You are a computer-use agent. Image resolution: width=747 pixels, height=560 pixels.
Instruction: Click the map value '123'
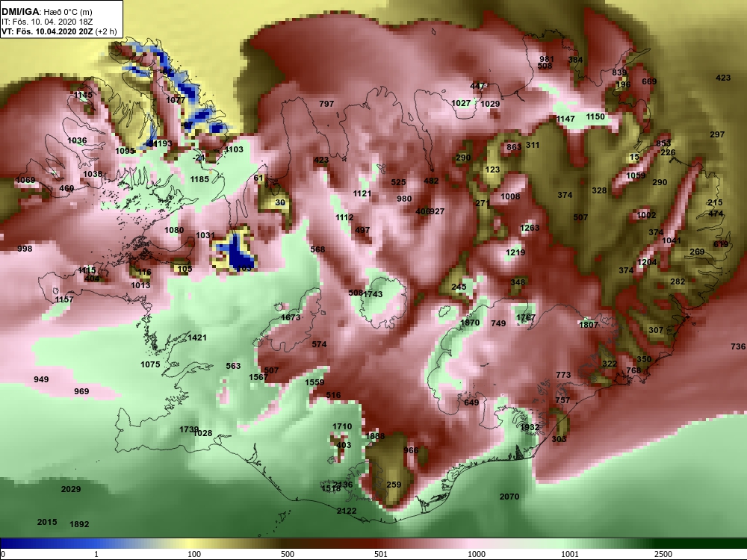(x=492, y=169)
